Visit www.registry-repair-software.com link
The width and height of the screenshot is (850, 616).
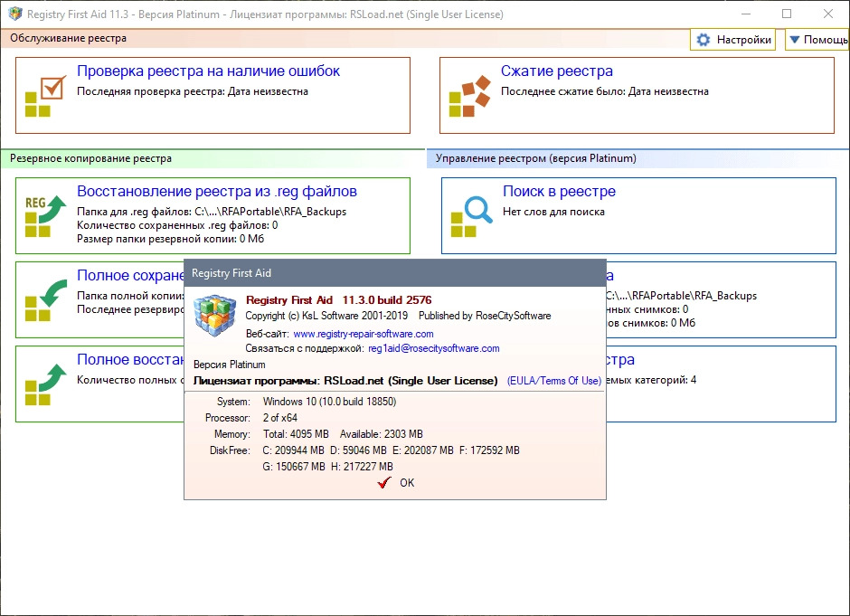click(x=364, y=334)
